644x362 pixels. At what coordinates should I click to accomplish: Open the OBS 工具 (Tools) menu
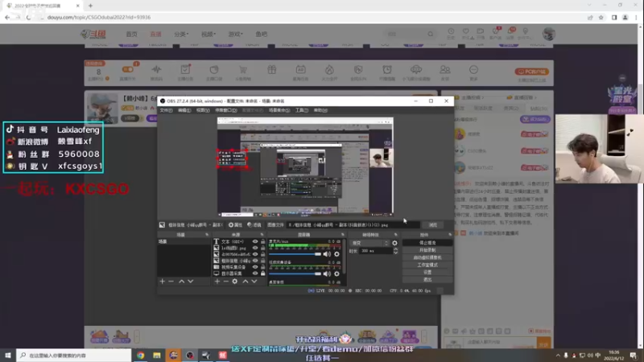click(x=302, y=110)
